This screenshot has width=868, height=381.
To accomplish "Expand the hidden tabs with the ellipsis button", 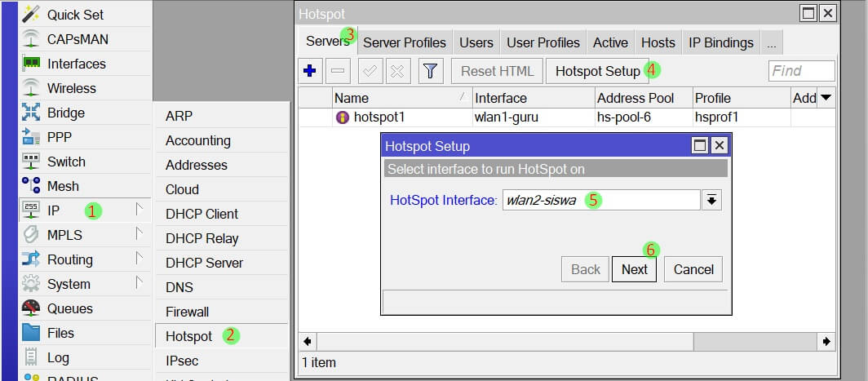I will [x=772, y=42].
